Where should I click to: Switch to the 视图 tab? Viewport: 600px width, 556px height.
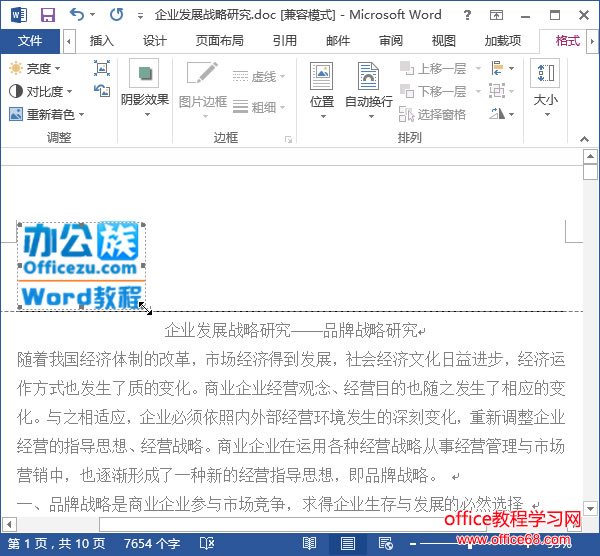[444, 41]
